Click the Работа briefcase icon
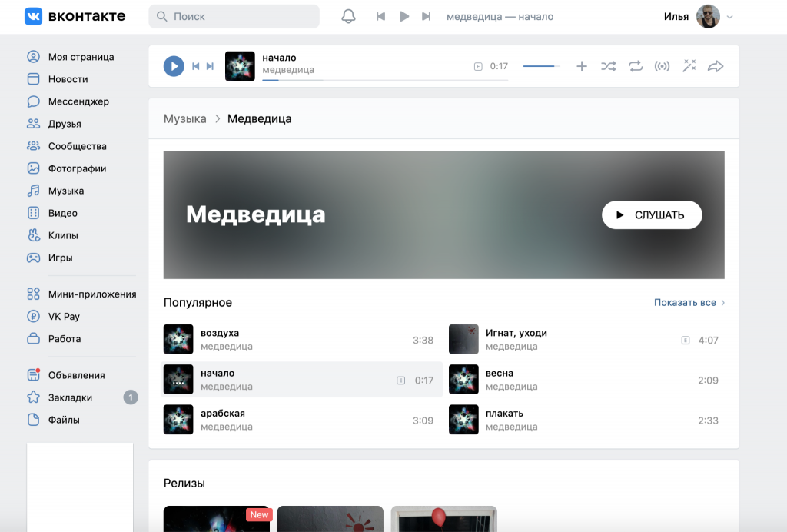 33,339
